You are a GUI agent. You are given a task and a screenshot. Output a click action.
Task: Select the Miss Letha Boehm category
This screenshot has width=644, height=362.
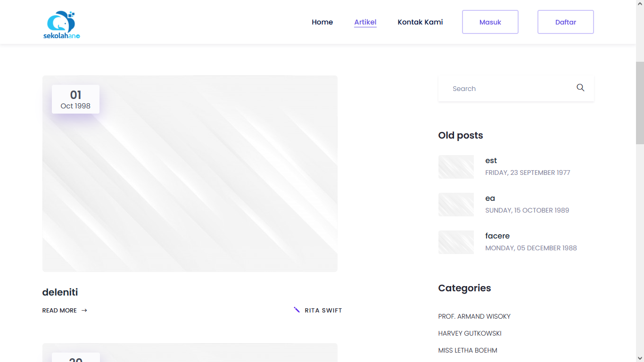(x=467, y=350)
